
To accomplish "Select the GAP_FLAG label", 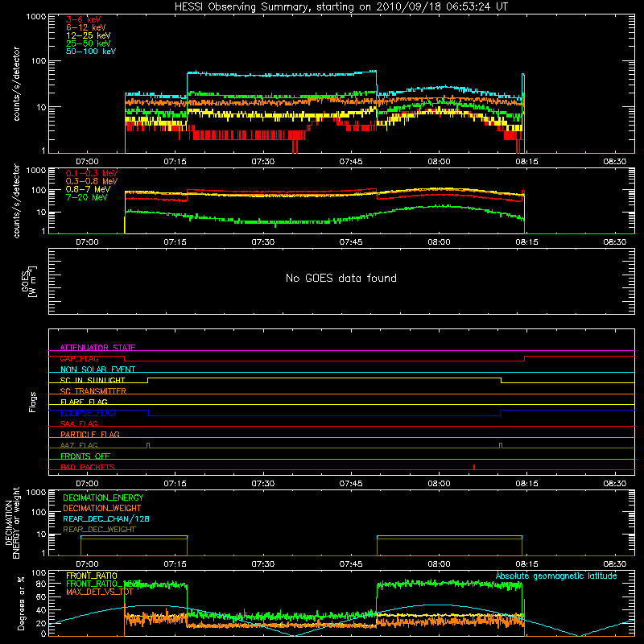I will [x=79, y=358].
